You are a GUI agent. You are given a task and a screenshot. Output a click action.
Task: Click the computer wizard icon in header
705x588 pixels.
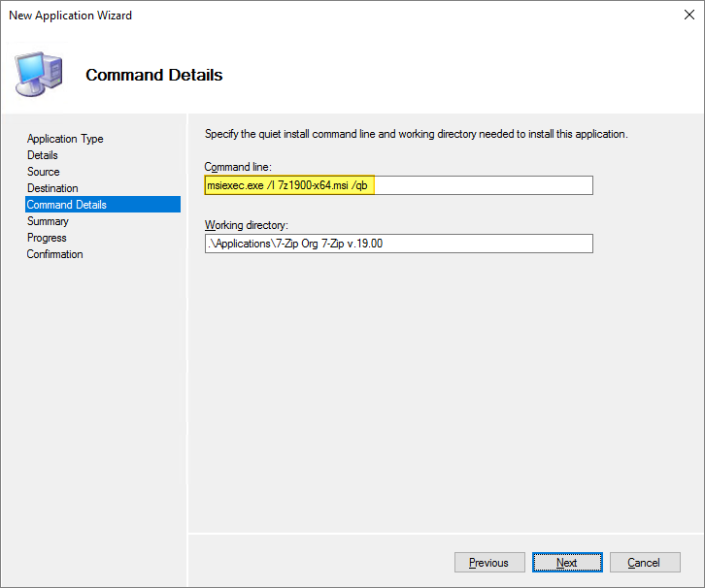pos(39,73)
